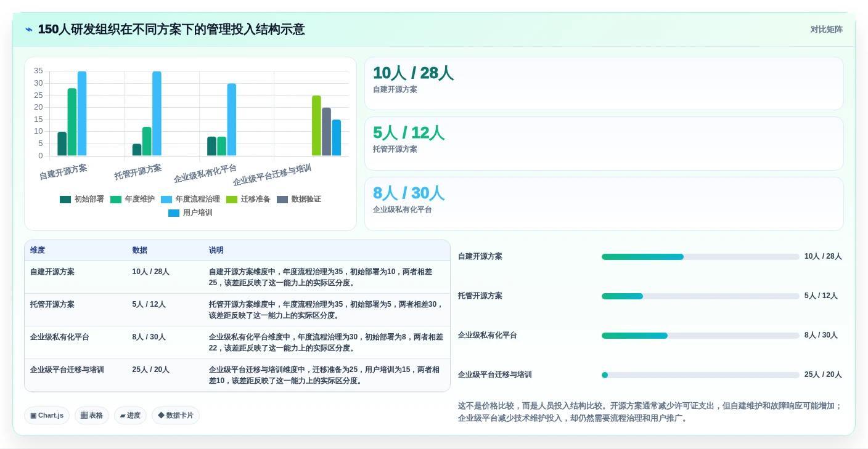Click 自建开源方案 x-axis label in chart
Viewport: 868px width, 449px height.
tap(63, 172)
